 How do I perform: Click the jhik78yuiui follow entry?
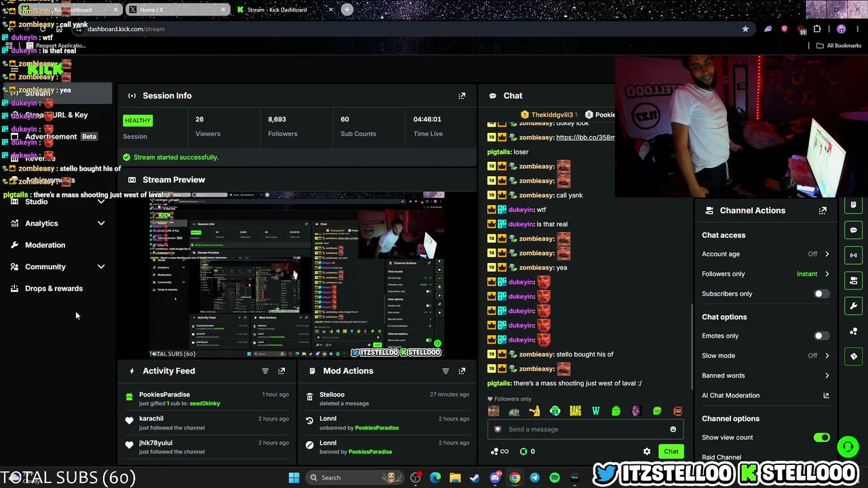tap(208, 447)
